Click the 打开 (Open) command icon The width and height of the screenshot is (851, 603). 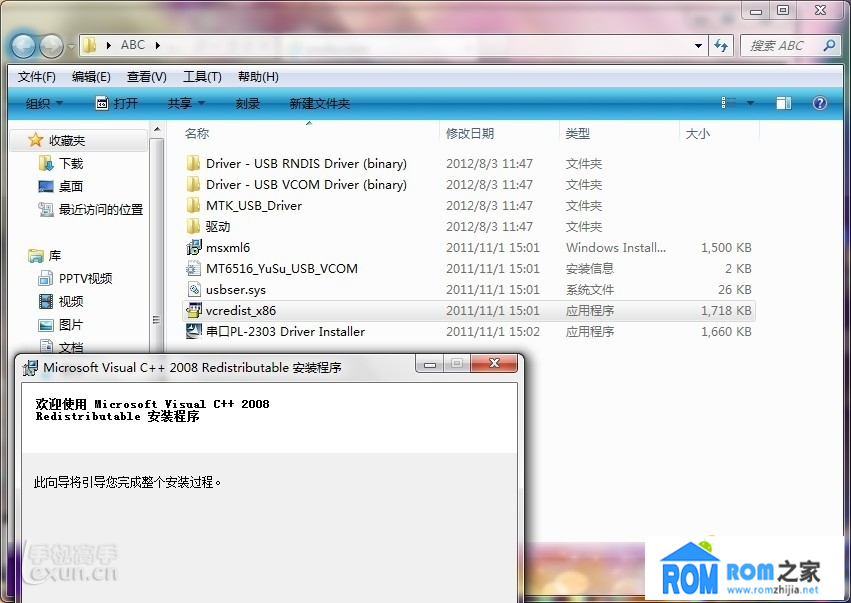tap(101, 102)
